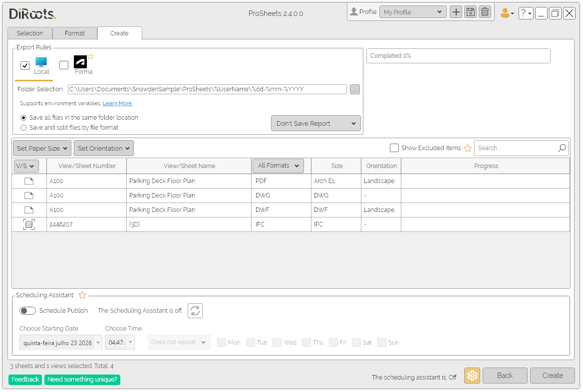This screenshot has height=392, width=583.
Task: Click the Arch E1 size cell
Action: (x=336, y=181)
